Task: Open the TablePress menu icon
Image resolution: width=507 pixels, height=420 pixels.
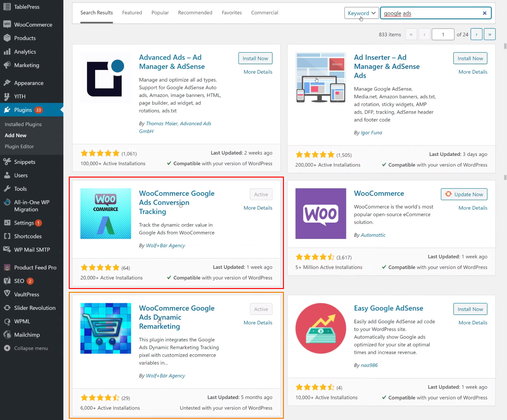Action: point(7,7)
